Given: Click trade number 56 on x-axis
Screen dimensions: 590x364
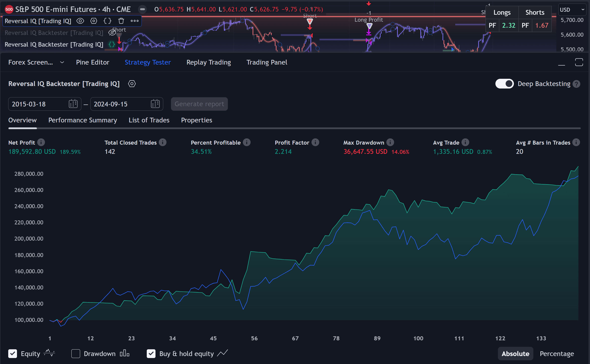Looking at the screenshot, I should tap(254, 338).
